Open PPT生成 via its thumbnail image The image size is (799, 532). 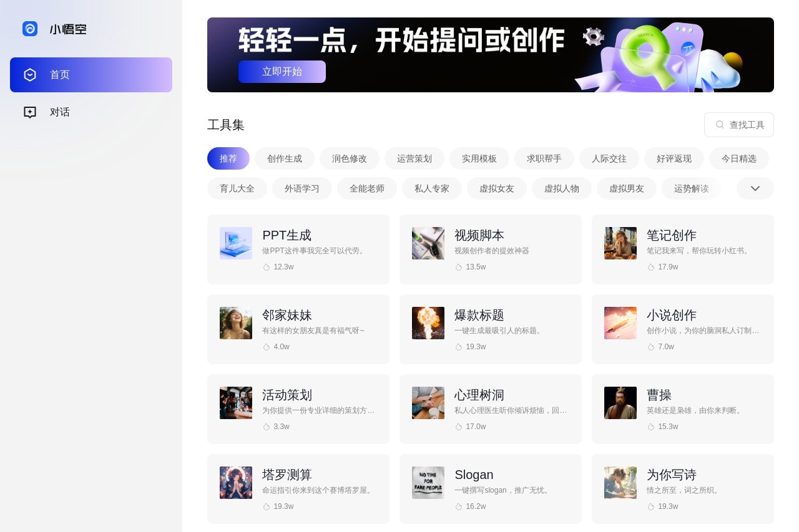236,243
